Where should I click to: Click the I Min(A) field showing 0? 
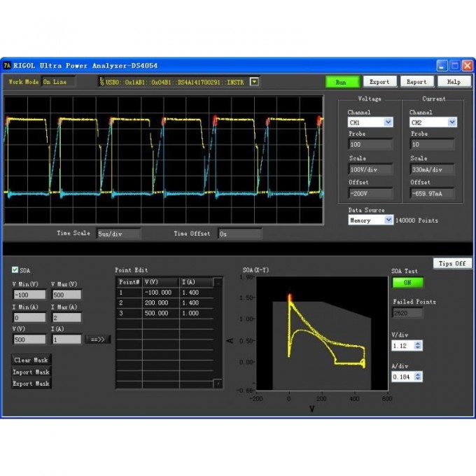29,318
